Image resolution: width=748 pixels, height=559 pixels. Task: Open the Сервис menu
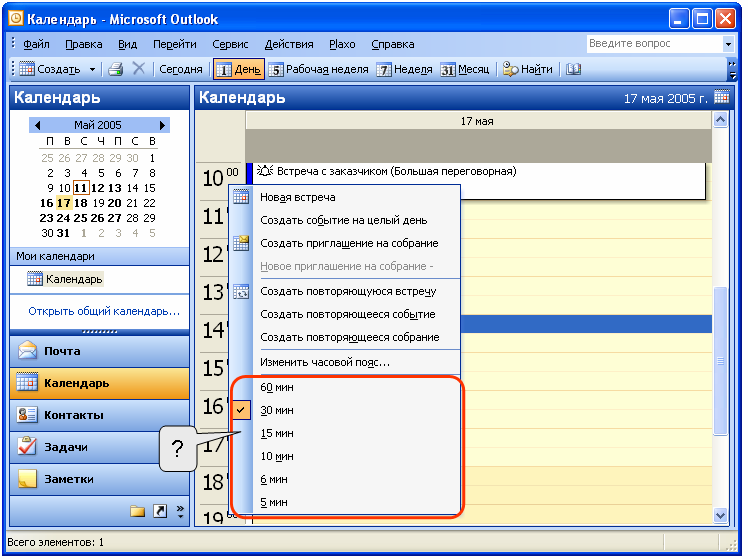230,44
